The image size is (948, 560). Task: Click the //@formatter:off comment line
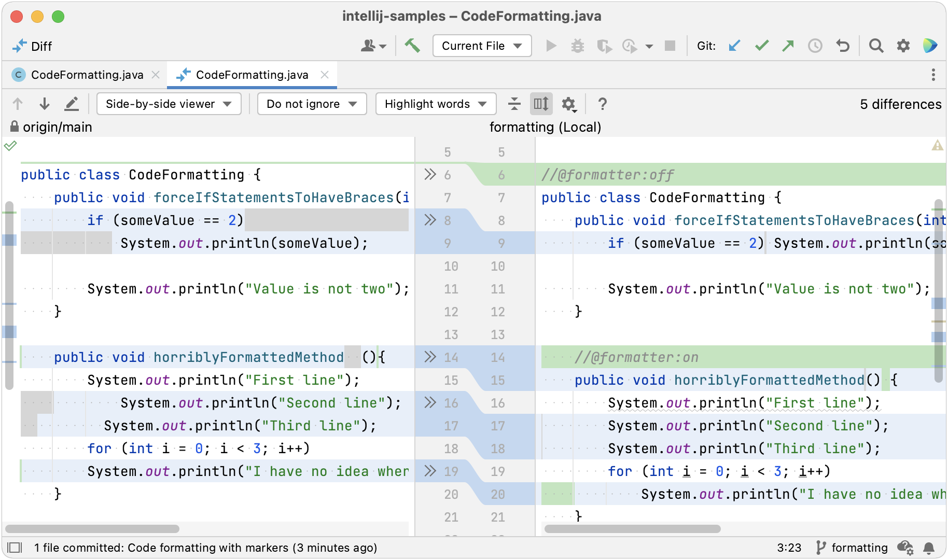pos(607,175)
